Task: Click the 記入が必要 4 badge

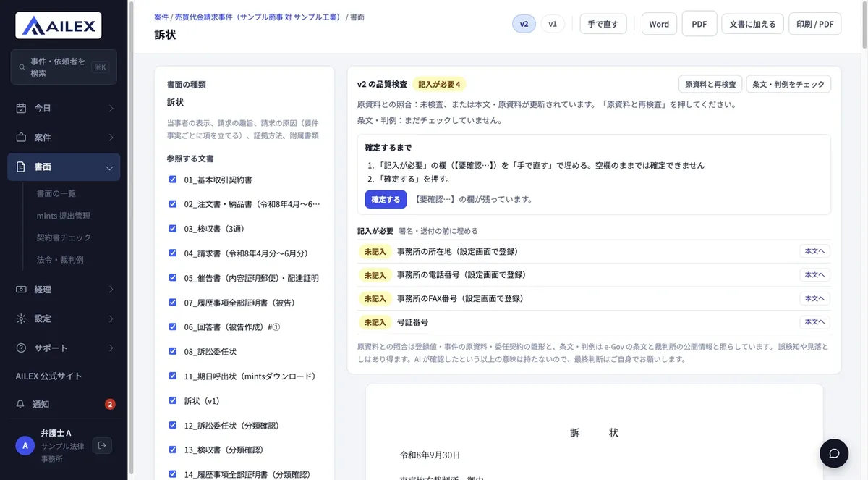Action: [439, 84]
